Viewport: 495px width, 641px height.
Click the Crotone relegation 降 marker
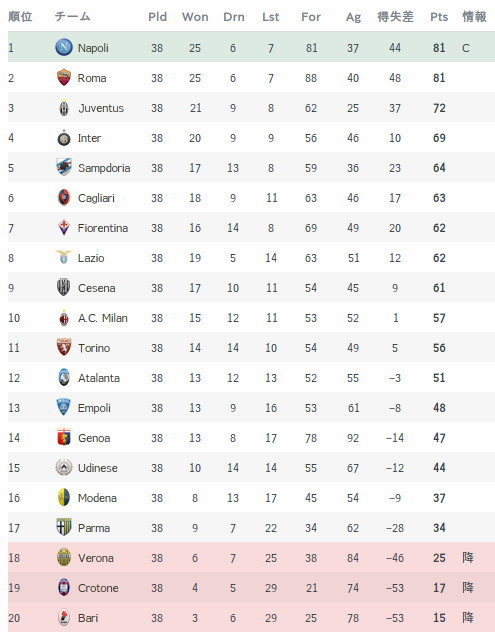click(468, 587)
